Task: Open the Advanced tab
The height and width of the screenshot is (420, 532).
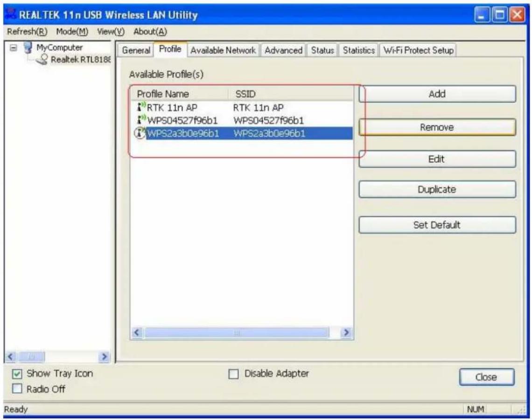Action: (x=283, y=50)
